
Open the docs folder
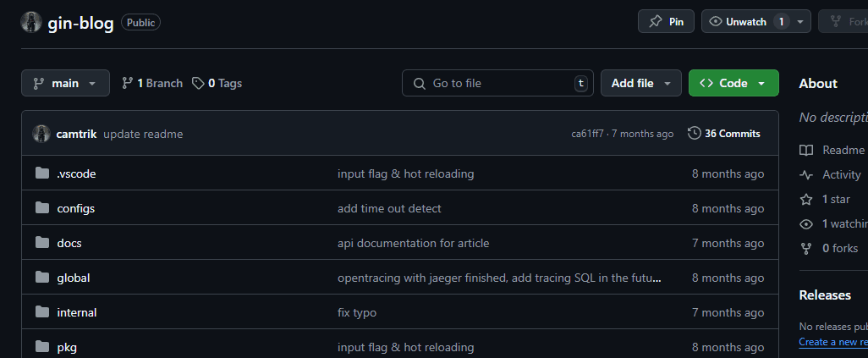[69, 243]
